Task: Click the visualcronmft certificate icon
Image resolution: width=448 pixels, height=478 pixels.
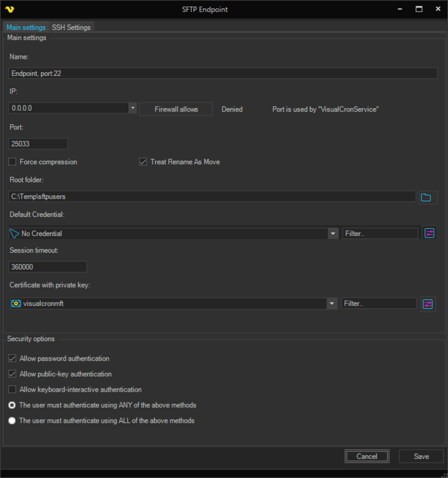Action: (16, 304)
